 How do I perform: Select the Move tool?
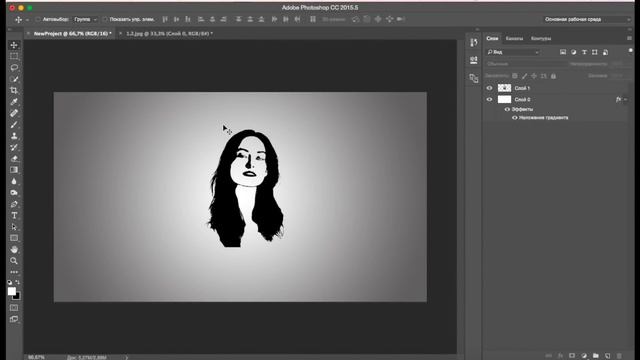[x=14, y=45]
